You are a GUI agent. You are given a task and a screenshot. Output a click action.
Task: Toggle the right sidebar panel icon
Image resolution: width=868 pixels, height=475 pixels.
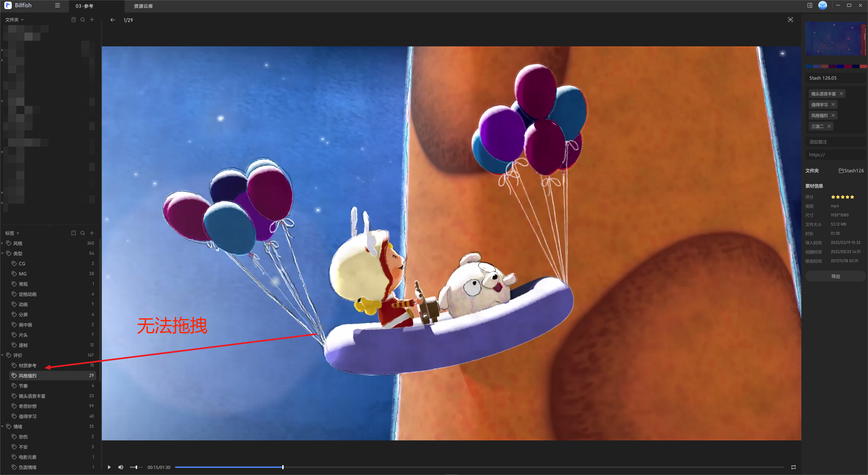click(810, 5)
